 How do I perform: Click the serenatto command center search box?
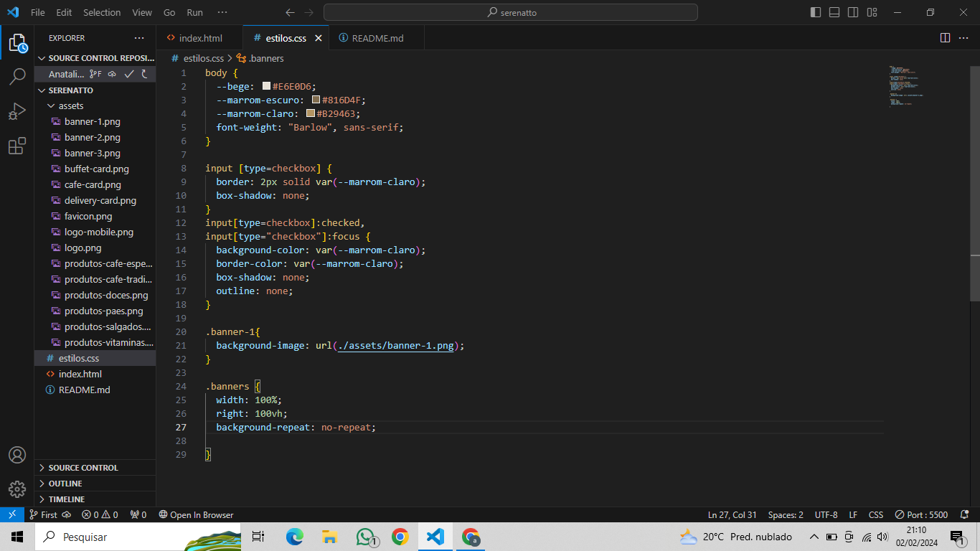[x=511, y=12]
